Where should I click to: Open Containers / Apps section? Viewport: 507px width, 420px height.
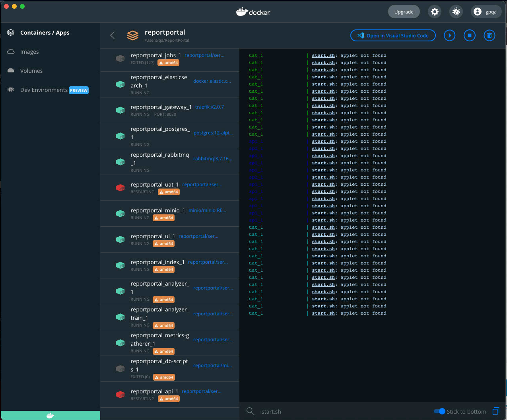point(45,33)
